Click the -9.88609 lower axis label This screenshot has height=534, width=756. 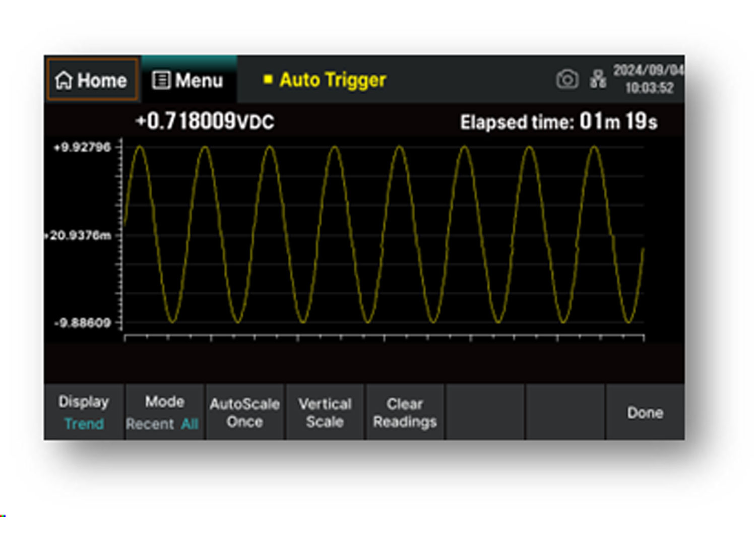click(x=82, y=323)
